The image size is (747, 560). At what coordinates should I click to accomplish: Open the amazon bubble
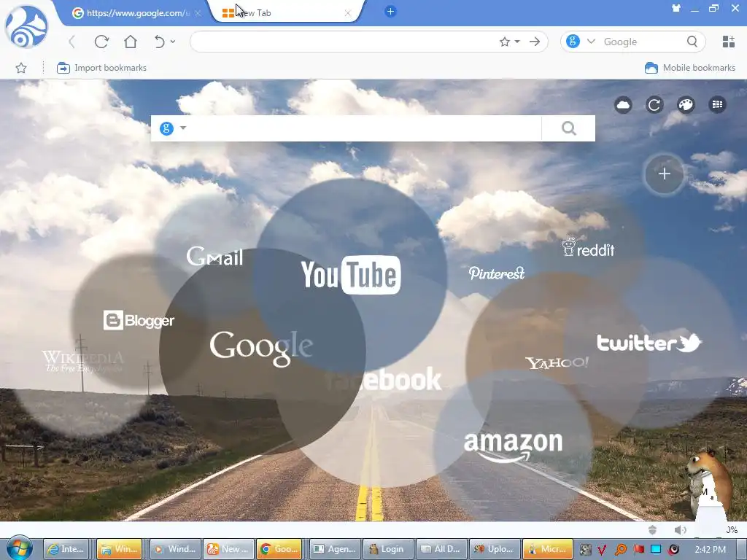click(x=513, y=446)
